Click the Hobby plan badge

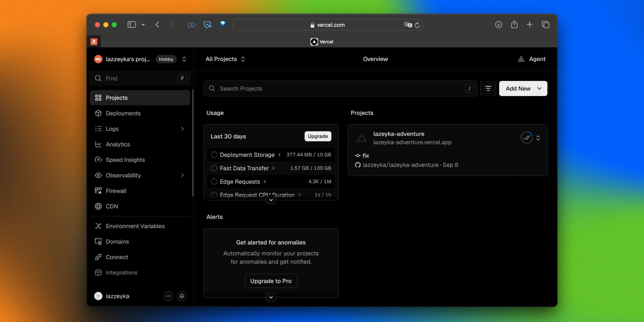[x=166, y=59]
